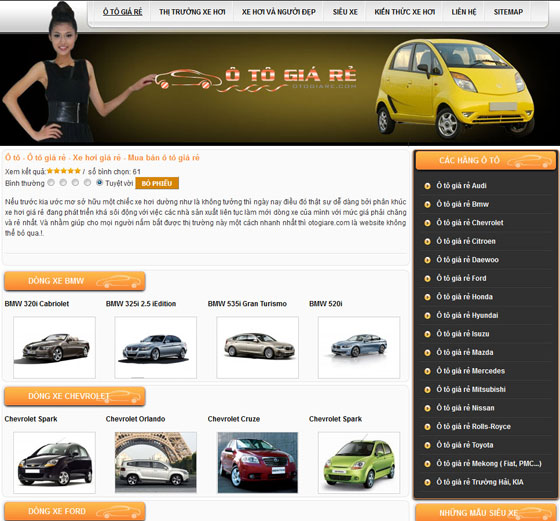Click the red Chevrolet Cruze thumbnail
This screenshot has height=521, width=560.
coord(258,463)
